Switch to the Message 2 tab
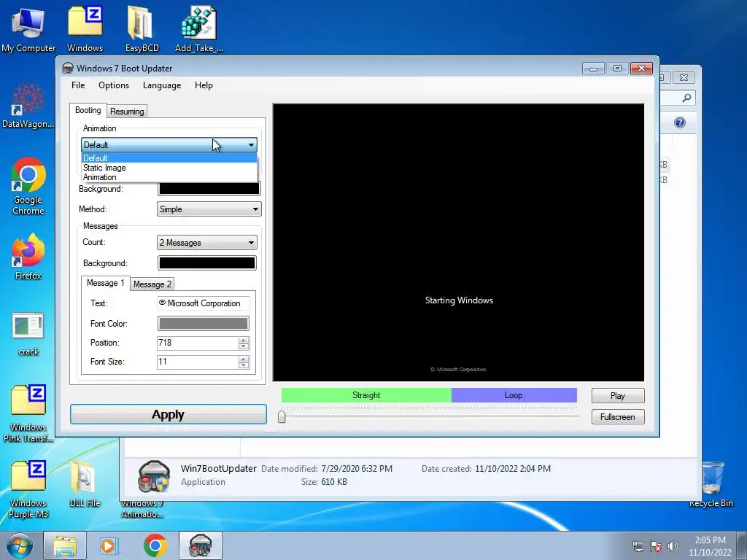 (152, 284)
